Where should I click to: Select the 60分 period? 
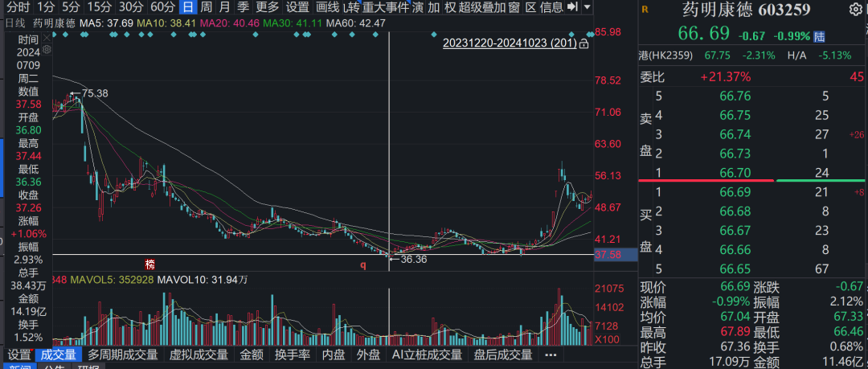pyautogui.click(x=162, y=6)
